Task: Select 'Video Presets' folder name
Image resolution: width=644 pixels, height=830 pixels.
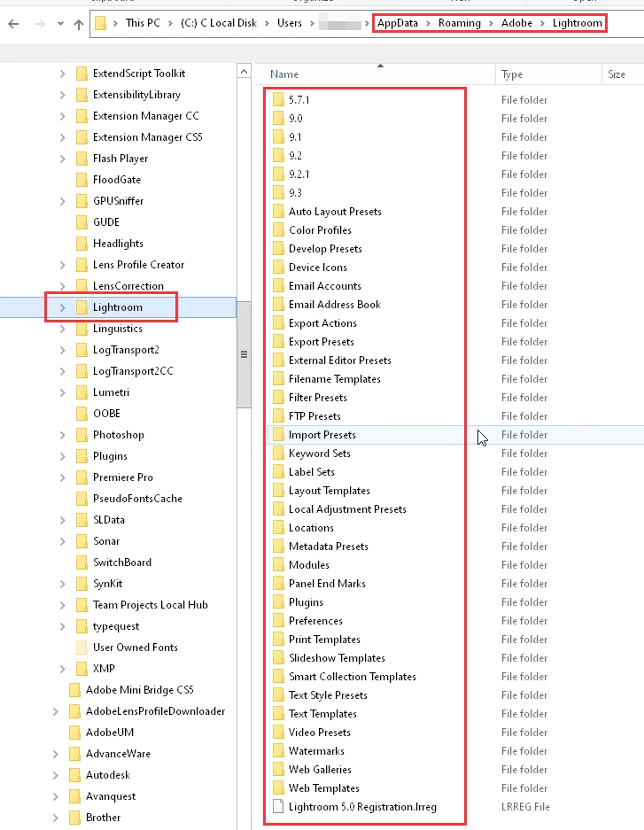Action: pos(320,732)
